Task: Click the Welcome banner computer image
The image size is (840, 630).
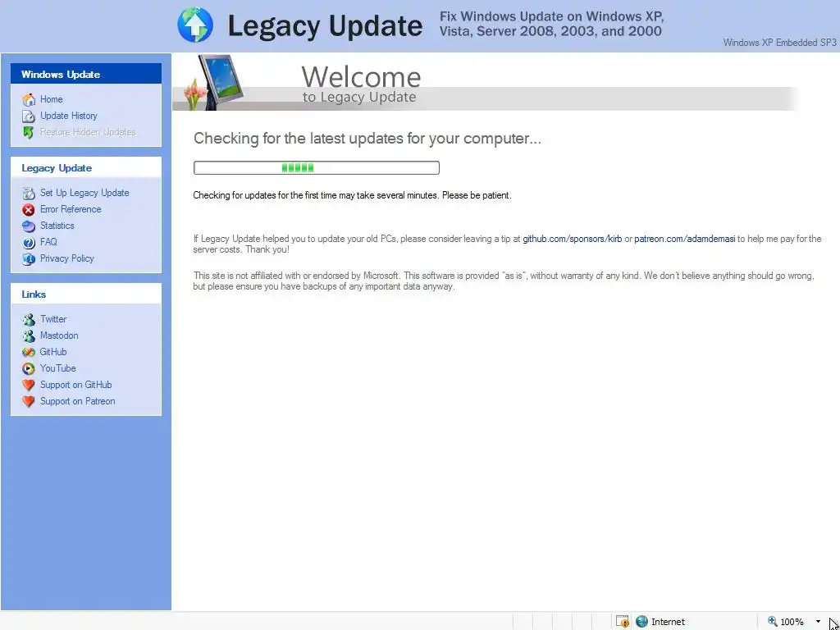Action: click(x=214, y=82)
